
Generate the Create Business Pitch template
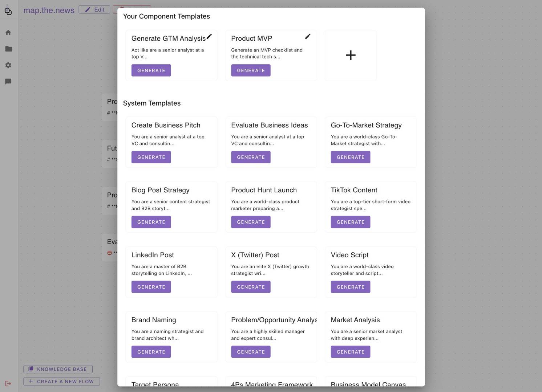151,157
